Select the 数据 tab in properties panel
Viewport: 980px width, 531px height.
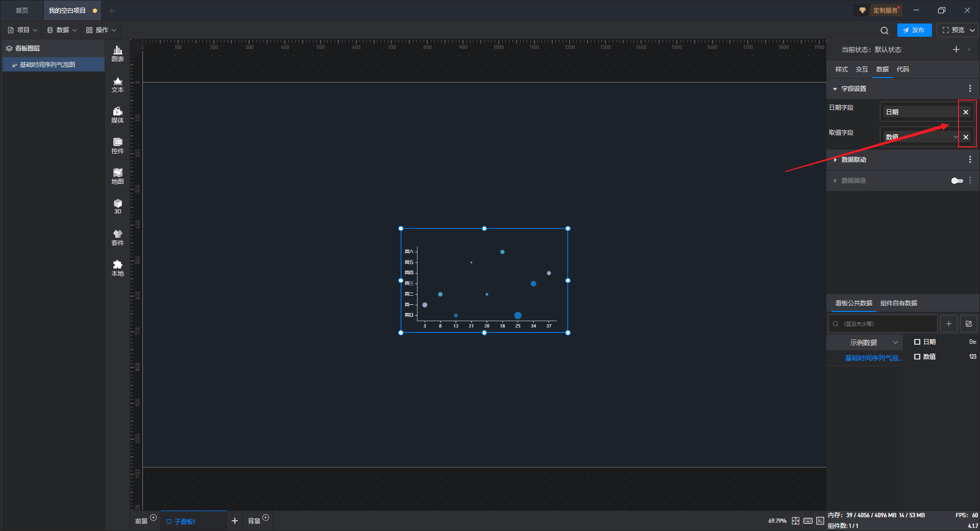(882, 69)
